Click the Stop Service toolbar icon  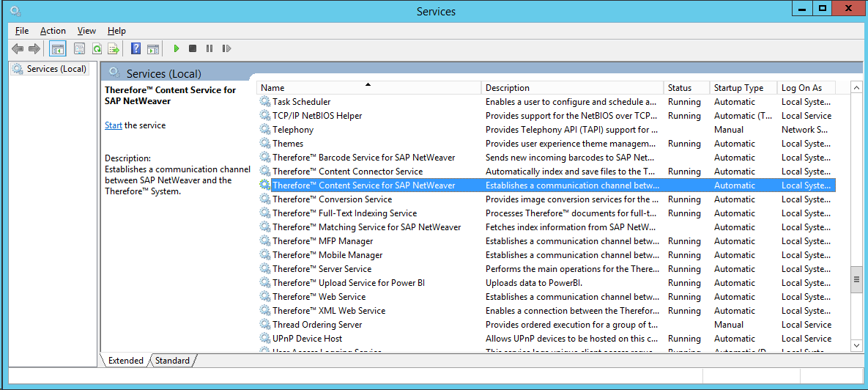[x=193, y=49]
